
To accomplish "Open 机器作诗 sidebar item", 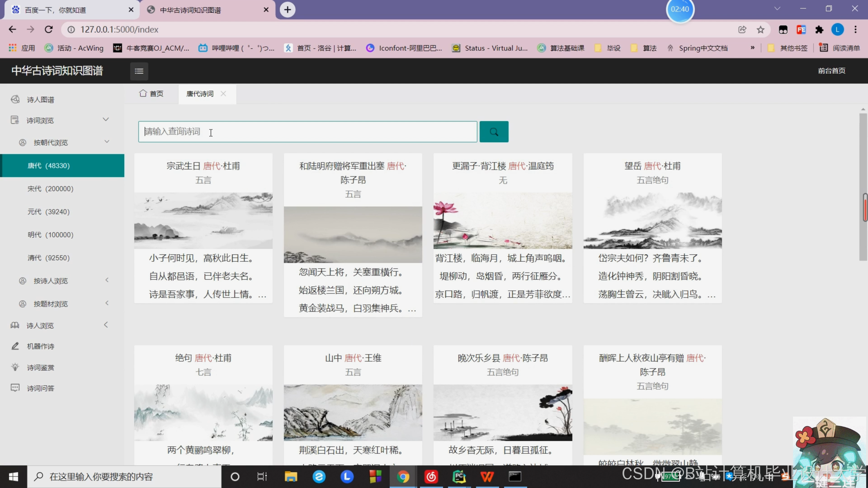I will click(40, 346).
